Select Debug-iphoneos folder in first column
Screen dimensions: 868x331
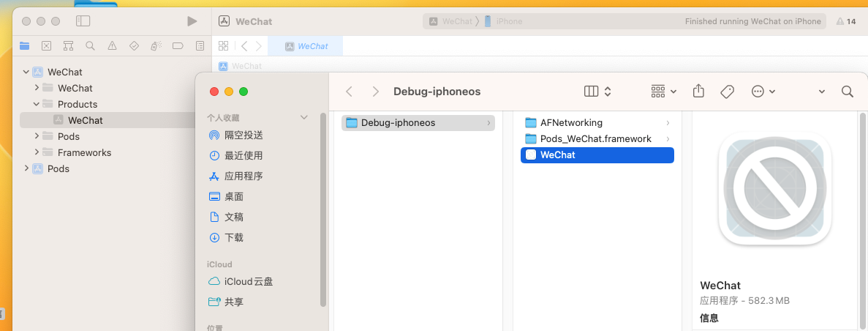pos(418,123)
